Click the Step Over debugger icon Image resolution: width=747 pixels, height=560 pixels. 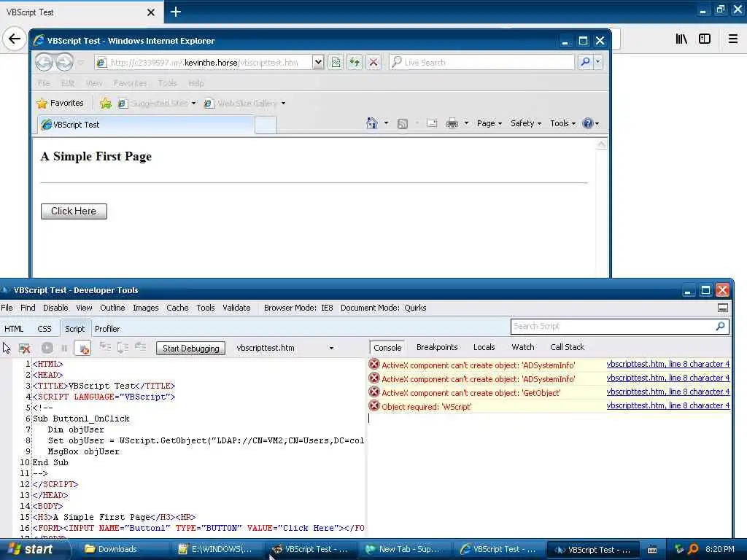point(123,347)
